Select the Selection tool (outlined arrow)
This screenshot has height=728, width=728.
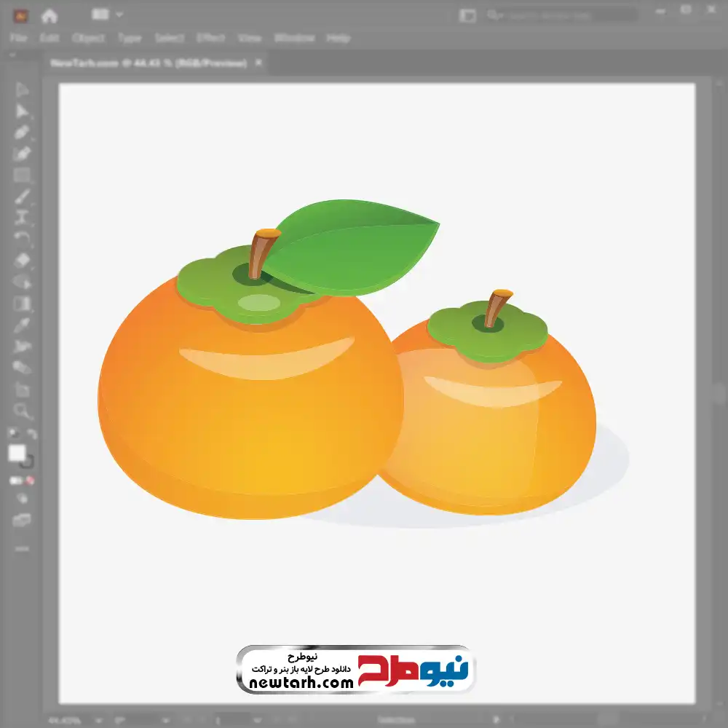(22, 90)
